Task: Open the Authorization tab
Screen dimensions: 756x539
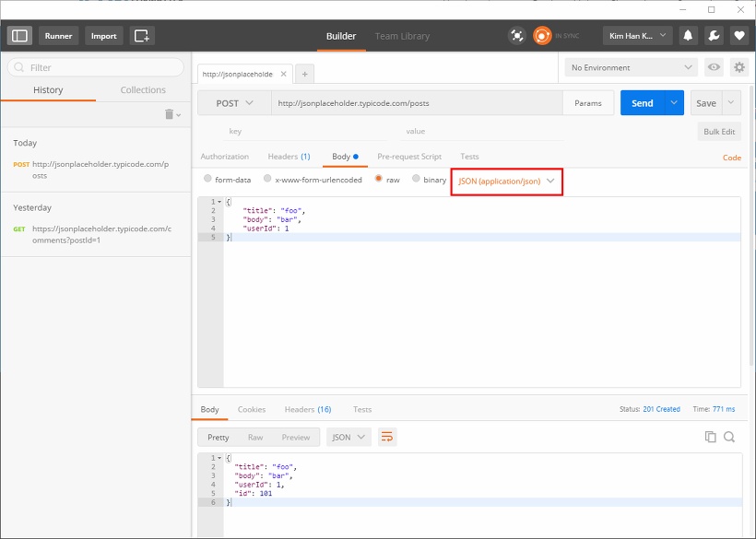Action: (225, 157)
